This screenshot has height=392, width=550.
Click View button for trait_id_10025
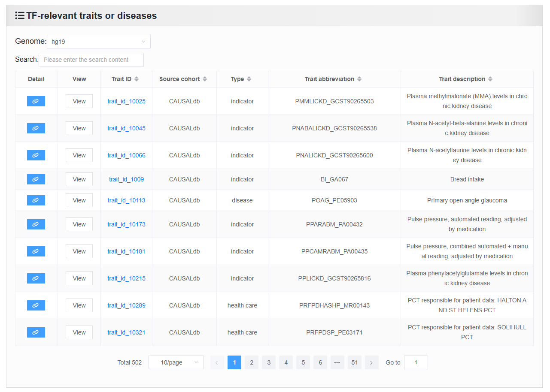tap(79, 101)
